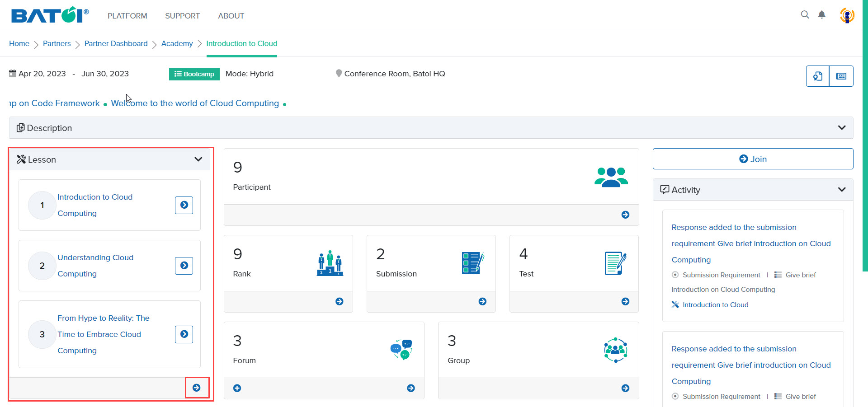Click the Rank podium icon
Viewport: 868px width, 407px height.
(x=330, y=263)
